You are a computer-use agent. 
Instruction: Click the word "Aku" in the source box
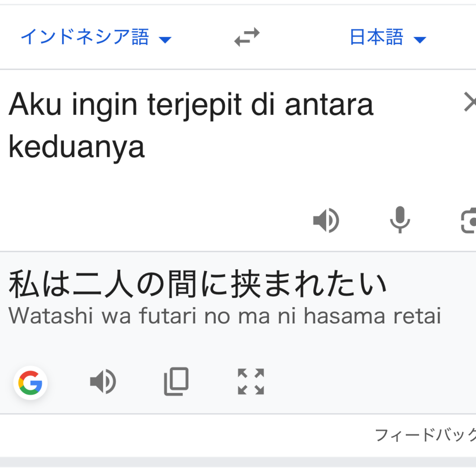pos(35,105)
